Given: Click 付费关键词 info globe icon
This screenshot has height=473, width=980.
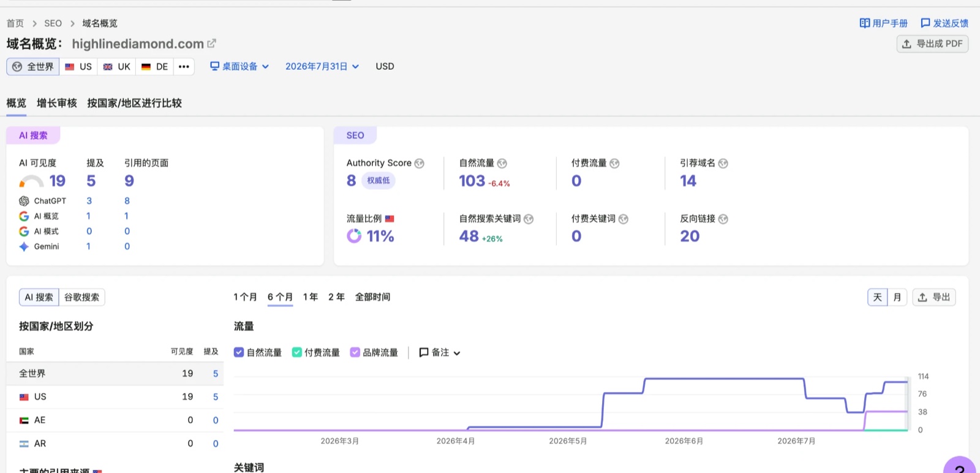Looking at the screenshot, I should [x=624, y=219].
